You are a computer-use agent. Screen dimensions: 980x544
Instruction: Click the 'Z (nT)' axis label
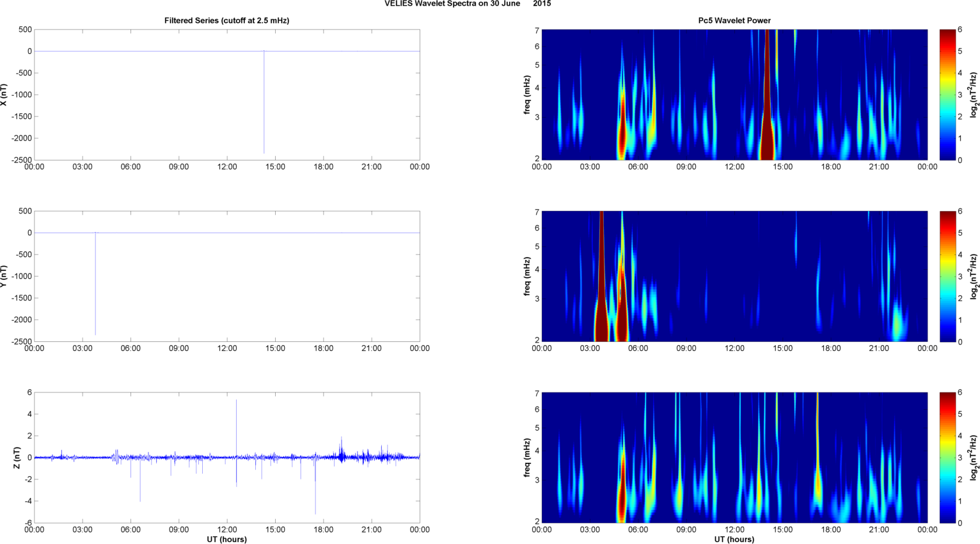coord(17,458)
